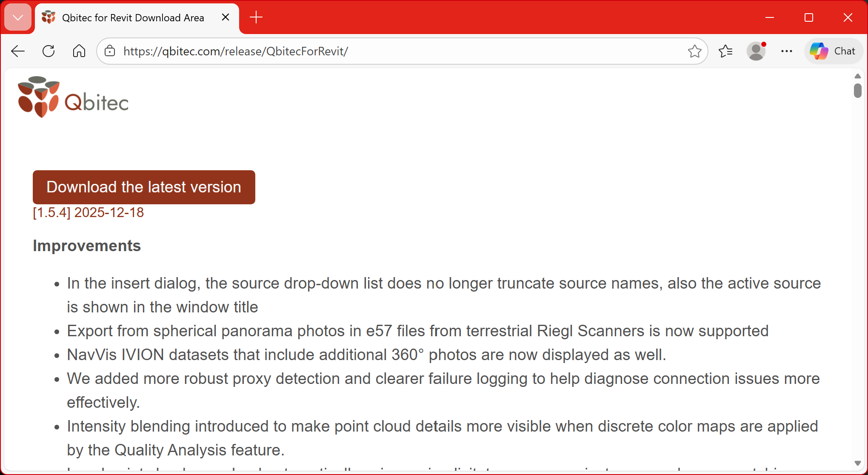
Task: Open Copilot Chat sidebar
Action: [833, 51]
